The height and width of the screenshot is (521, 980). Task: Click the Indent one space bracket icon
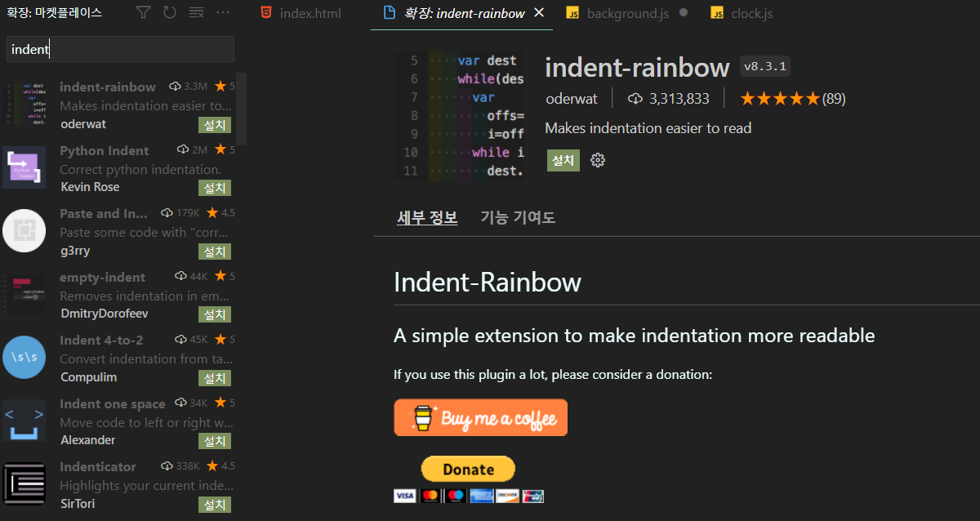click(x=24, y=421)
